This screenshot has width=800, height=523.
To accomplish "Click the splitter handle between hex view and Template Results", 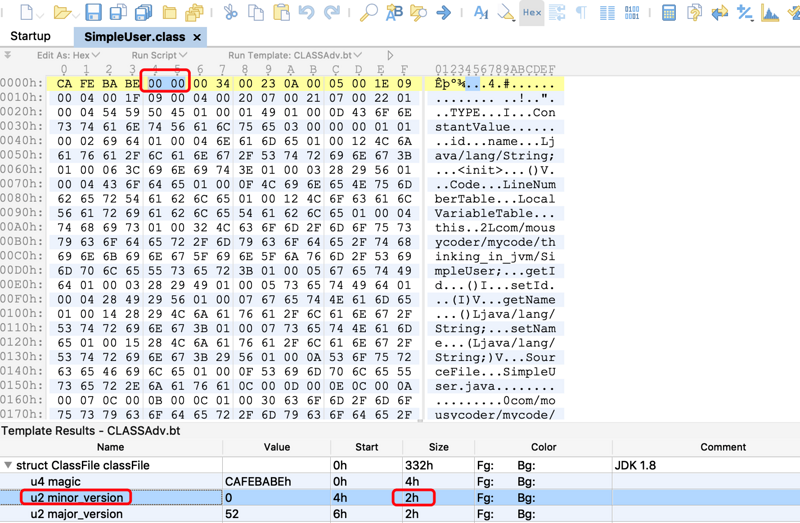I will coord(420,421).
